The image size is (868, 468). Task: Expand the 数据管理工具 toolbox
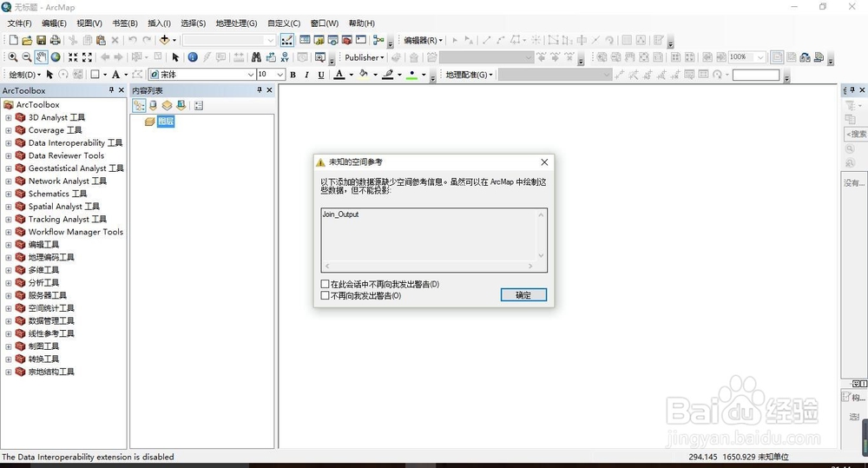coord(9,321)
